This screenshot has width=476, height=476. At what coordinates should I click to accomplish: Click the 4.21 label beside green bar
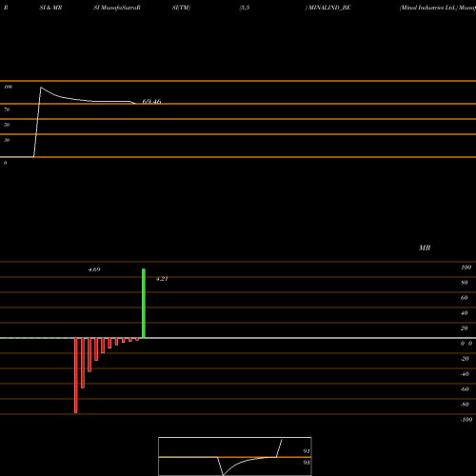pos(162,279)
